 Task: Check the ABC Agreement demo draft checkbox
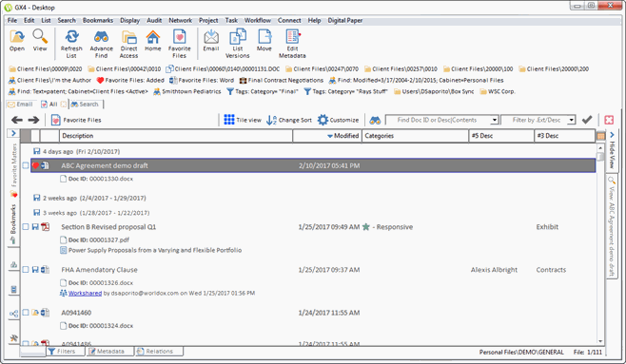click(x=26, y=165)
